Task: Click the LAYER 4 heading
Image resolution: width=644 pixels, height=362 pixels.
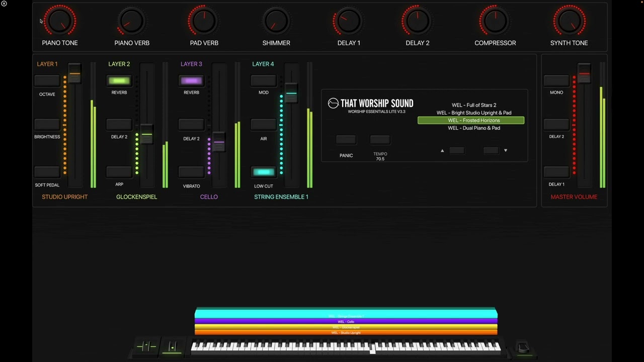Action: point(263,64)
